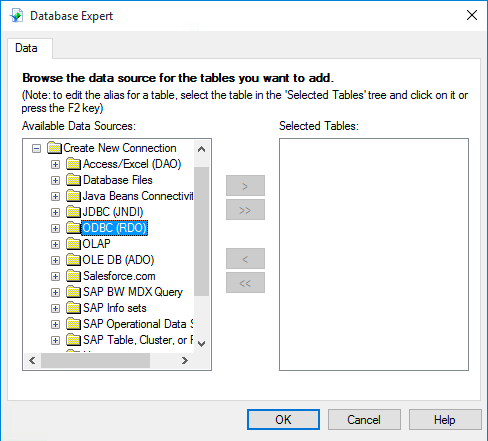Click the Cancel button
The height and width of the screenshot is (441, 488).
point(364,419)
